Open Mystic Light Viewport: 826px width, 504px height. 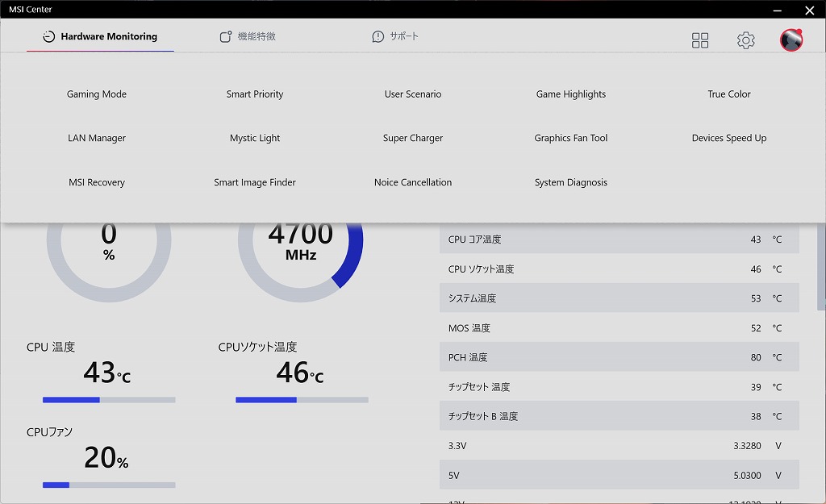click(x=254, y=138)
